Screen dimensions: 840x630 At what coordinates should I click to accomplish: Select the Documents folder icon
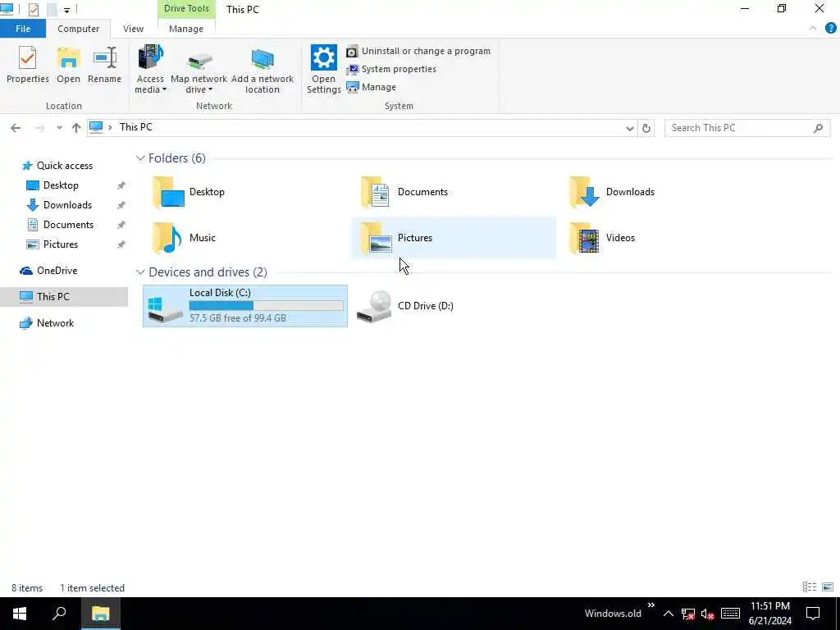coord(375,192)
